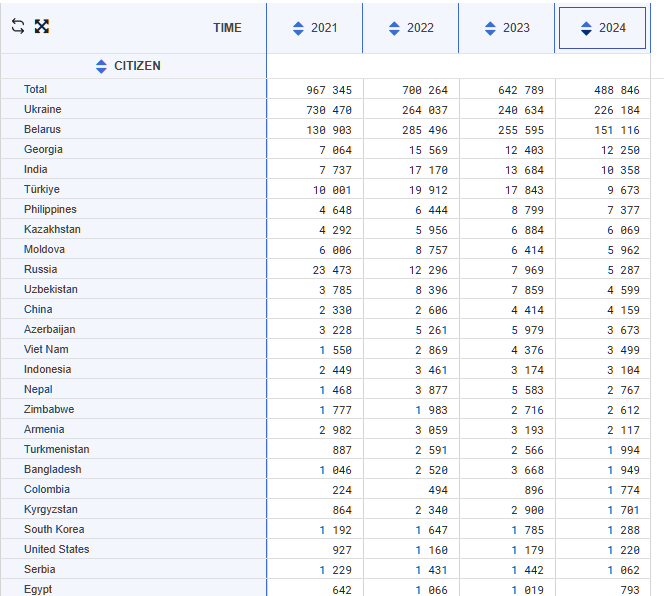Click the Philippines row label
The height and width of the screenshot is (596, 664).
tap(50, 209)
